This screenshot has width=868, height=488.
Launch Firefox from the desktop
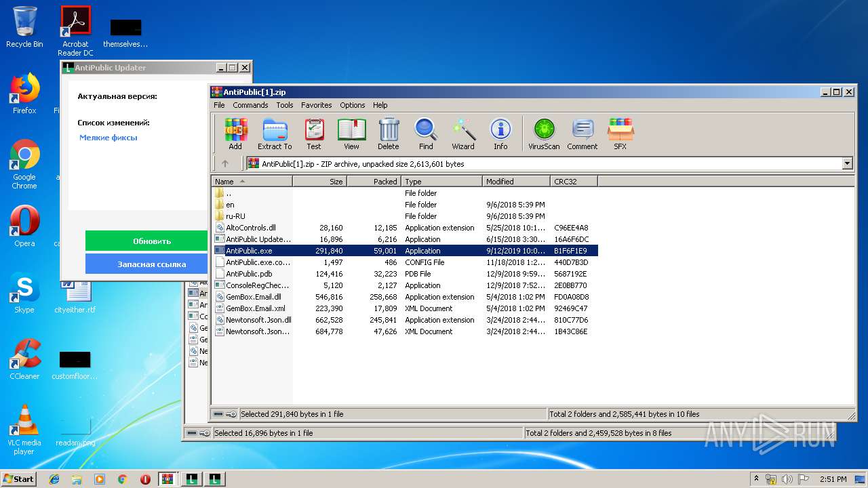(x=24, y=94)
